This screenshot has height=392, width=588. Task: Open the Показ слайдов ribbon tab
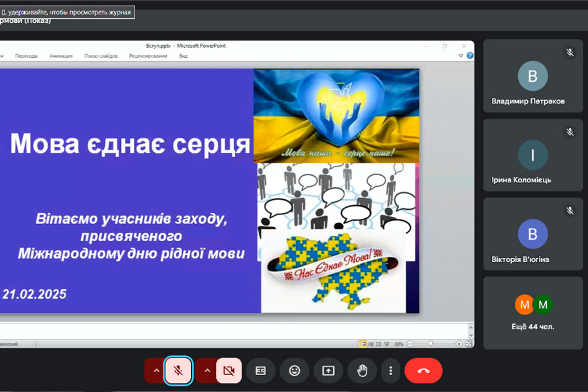(101, 56)
